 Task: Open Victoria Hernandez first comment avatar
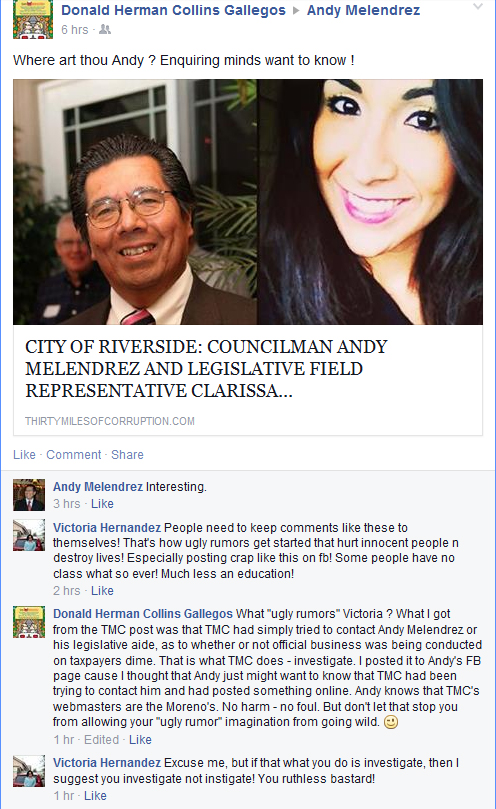point(29,536)
